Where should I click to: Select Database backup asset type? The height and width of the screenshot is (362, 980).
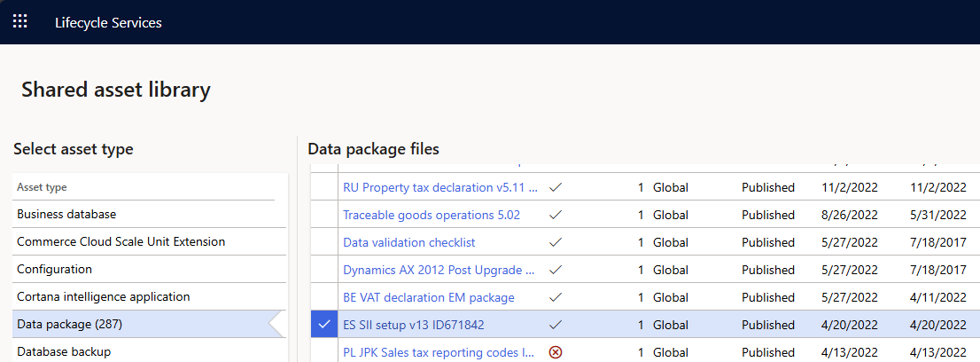(x=150, y=350)
